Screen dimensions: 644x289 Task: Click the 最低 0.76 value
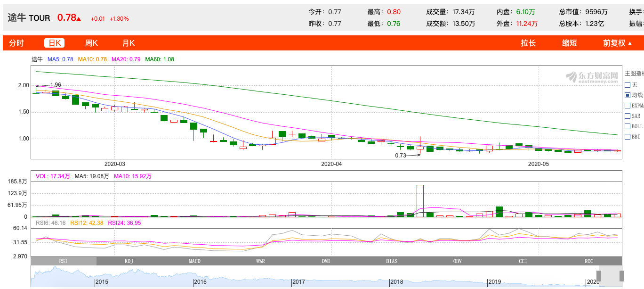(394, 24)
